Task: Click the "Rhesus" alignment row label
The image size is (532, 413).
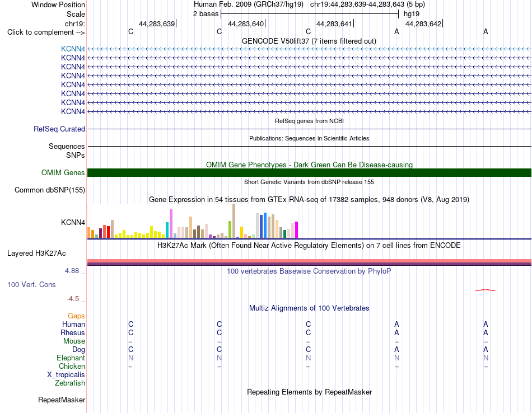Action: coord(73,332)
